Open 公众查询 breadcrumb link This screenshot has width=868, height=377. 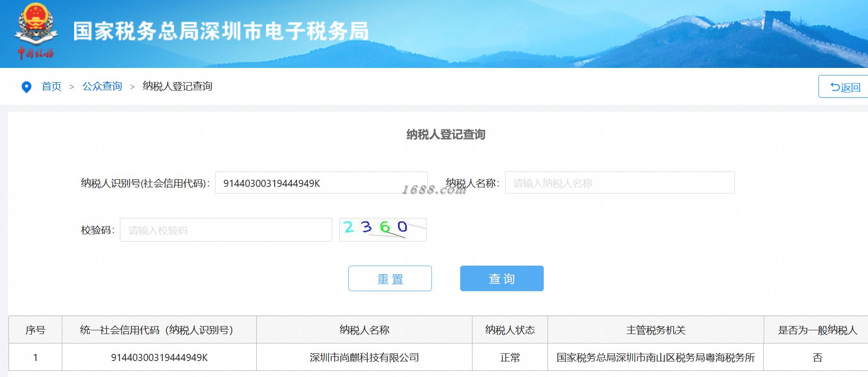(x=102, y=86)
